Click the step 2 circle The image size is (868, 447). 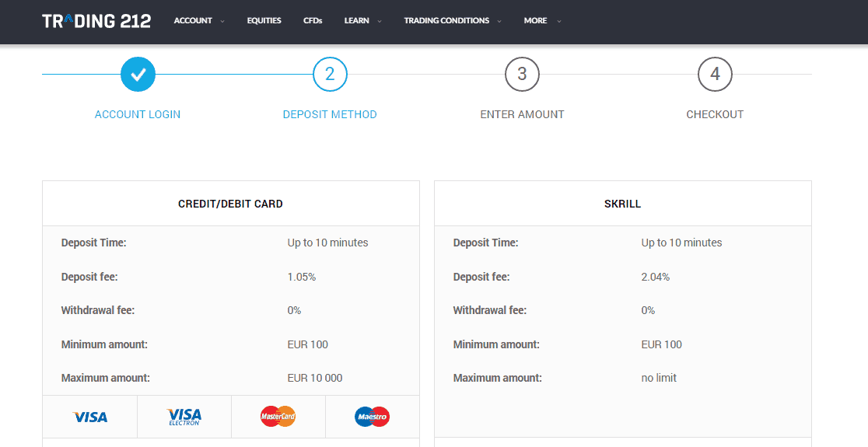coord(330,75)
